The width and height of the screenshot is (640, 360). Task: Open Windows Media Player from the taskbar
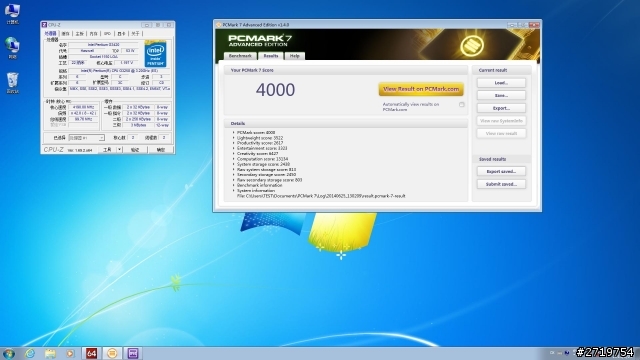tap(70, 353)
